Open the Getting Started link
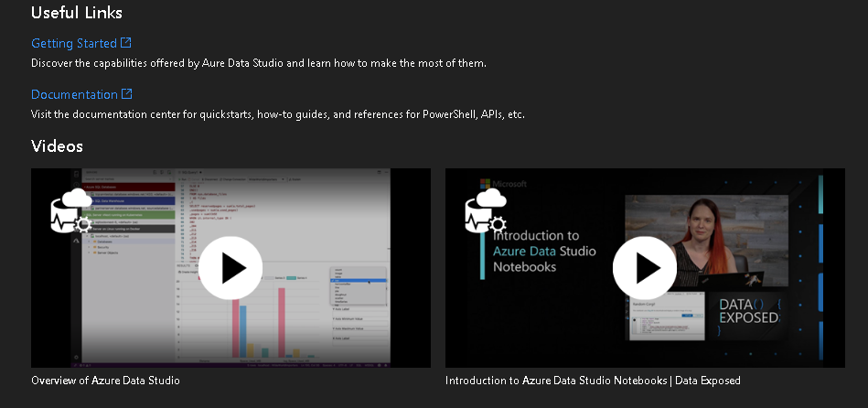The height and width of the screenshot is (408, 868). (x=74, y=43)
